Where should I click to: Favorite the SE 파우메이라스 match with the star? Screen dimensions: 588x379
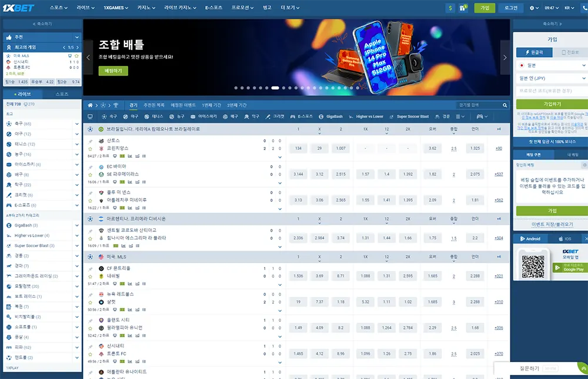point(90,174)
